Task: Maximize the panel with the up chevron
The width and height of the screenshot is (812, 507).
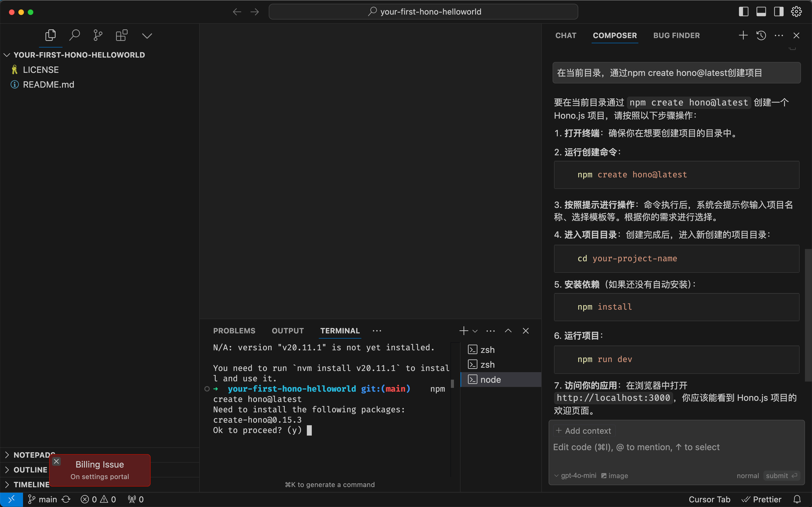Action: (x=508, y=331)
